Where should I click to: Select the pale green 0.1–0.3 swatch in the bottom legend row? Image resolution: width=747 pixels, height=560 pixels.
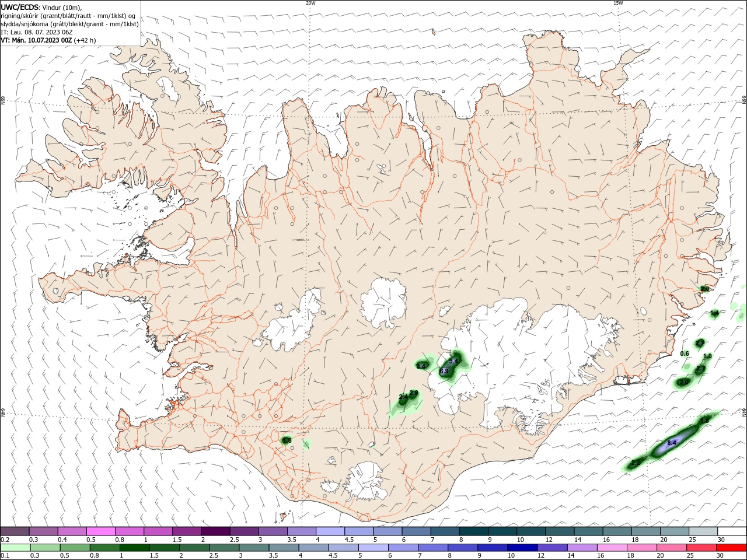click(15, 548)
